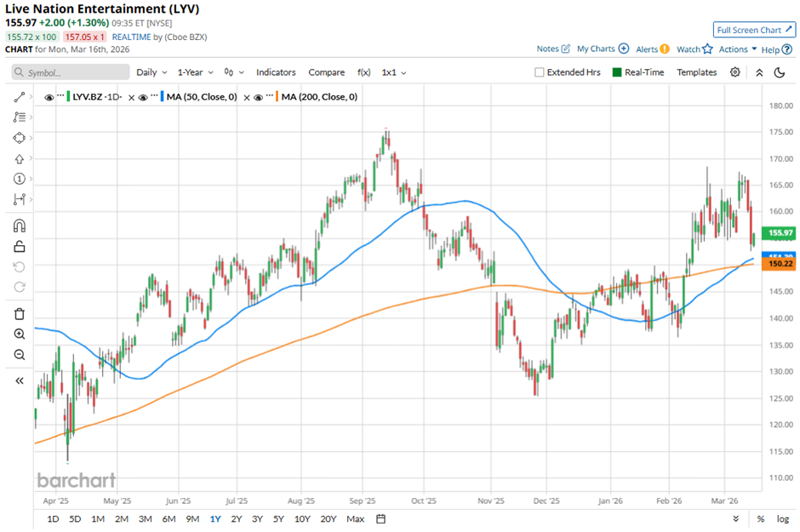Expand the 1-Year period dropdown
The width and height of the screenshot is (800, 532).
195,72
